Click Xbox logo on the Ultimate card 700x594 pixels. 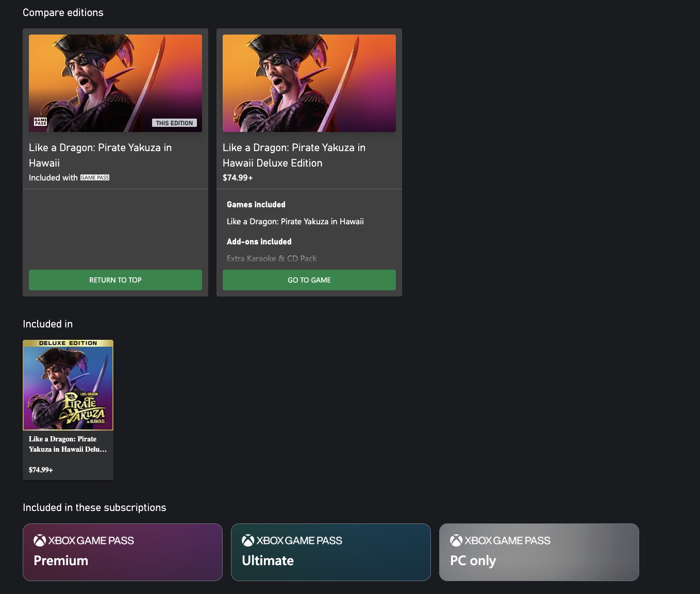(x=248, y=540)
